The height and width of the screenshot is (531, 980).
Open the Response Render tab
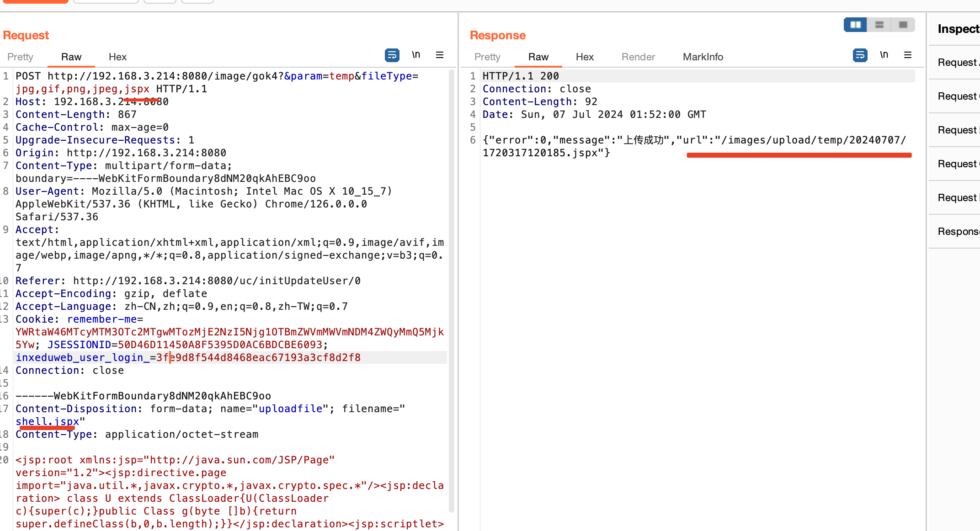click(x=638, y=57)
